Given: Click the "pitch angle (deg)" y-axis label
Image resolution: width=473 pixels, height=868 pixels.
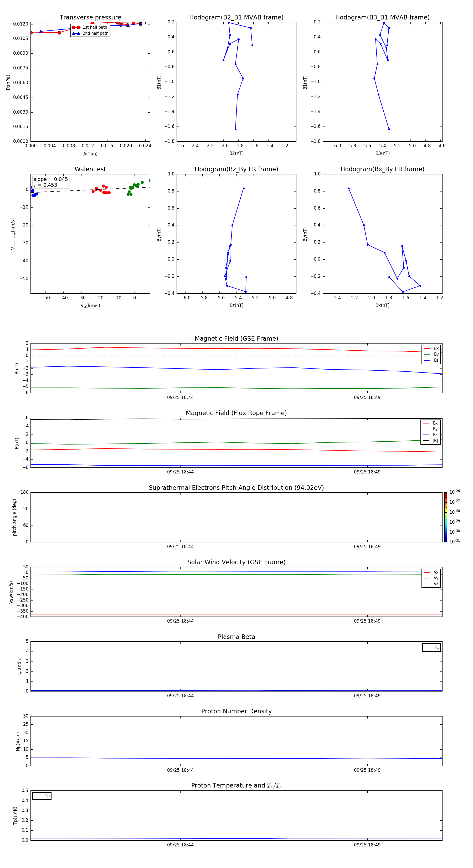Looking at the screenshot, I should pyautogui.click(x=14, y=517).
